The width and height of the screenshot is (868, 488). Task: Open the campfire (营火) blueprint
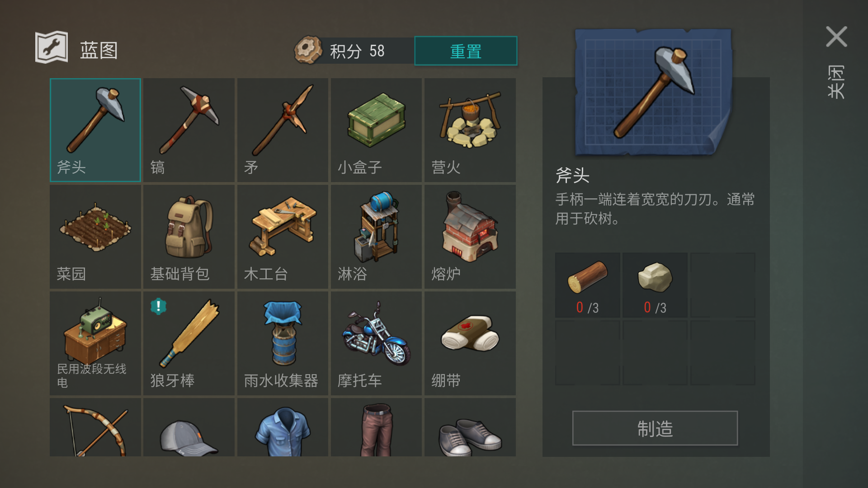(x=470, y=130)
